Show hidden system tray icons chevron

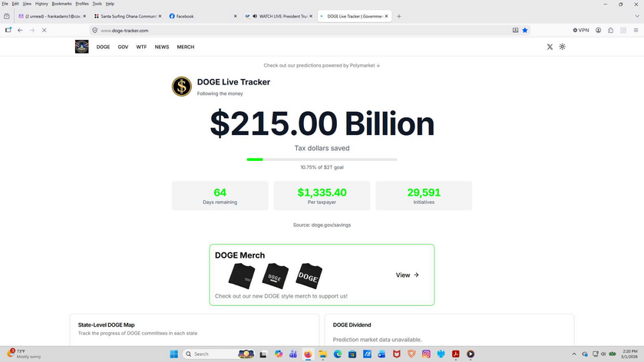coord(574,354)
